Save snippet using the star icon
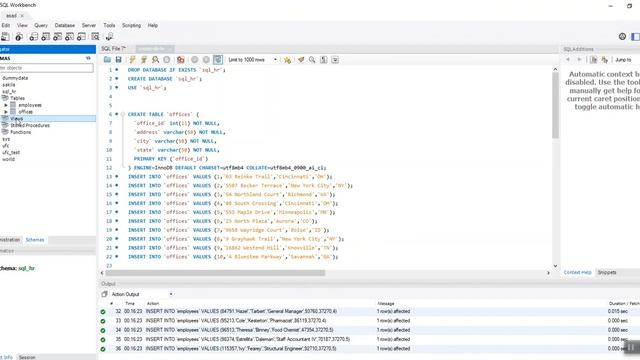640x360 pixels. [x=288, y=60]
